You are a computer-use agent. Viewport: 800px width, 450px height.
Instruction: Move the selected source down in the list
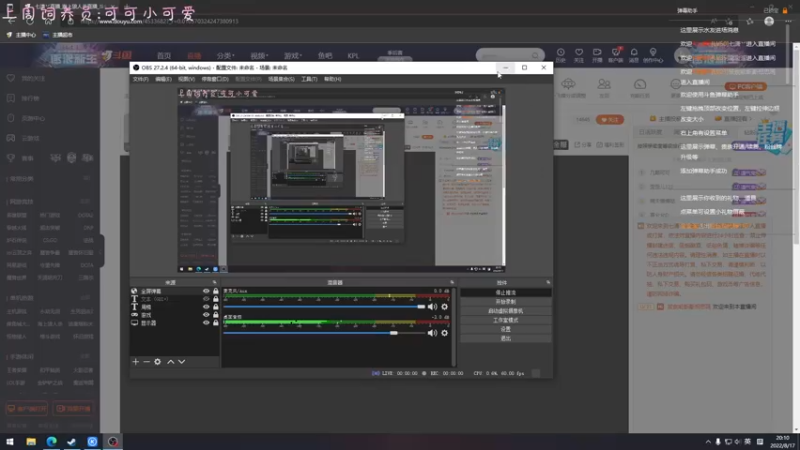point(182,362)
